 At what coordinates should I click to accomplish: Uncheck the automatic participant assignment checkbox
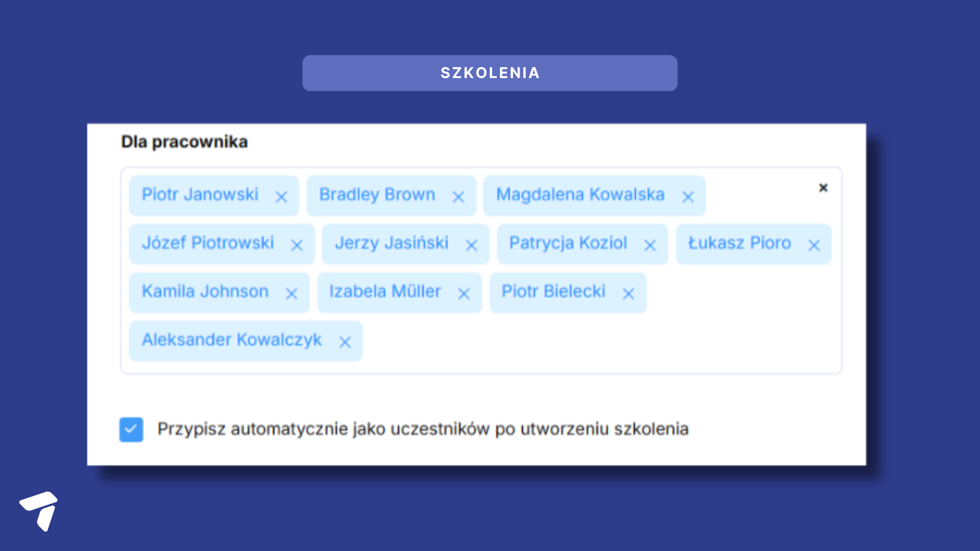pyautogui.click(x=131, y=430)
